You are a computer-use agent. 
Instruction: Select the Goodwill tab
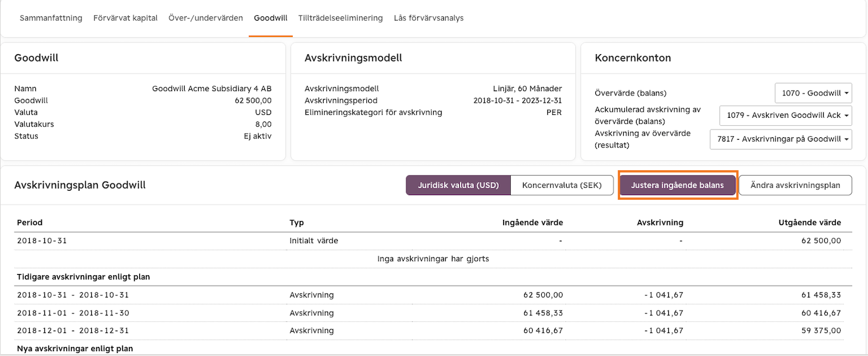click(271, 18)
